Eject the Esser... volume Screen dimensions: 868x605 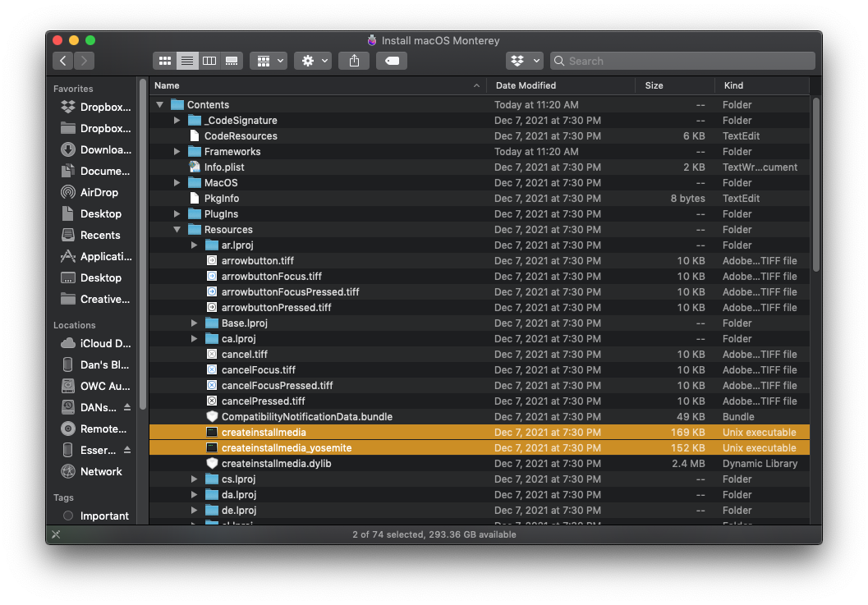pyautogui.click(x=127, y=450)
